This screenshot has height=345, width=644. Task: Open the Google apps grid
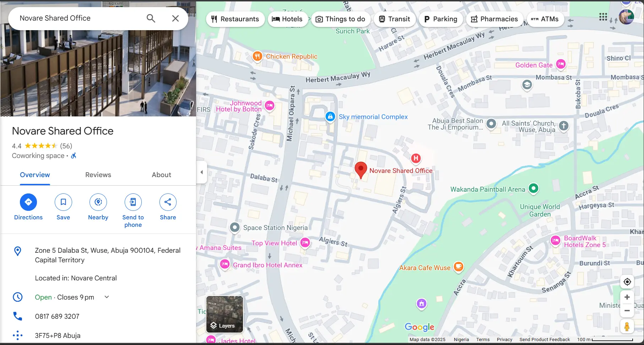[603, 17]
